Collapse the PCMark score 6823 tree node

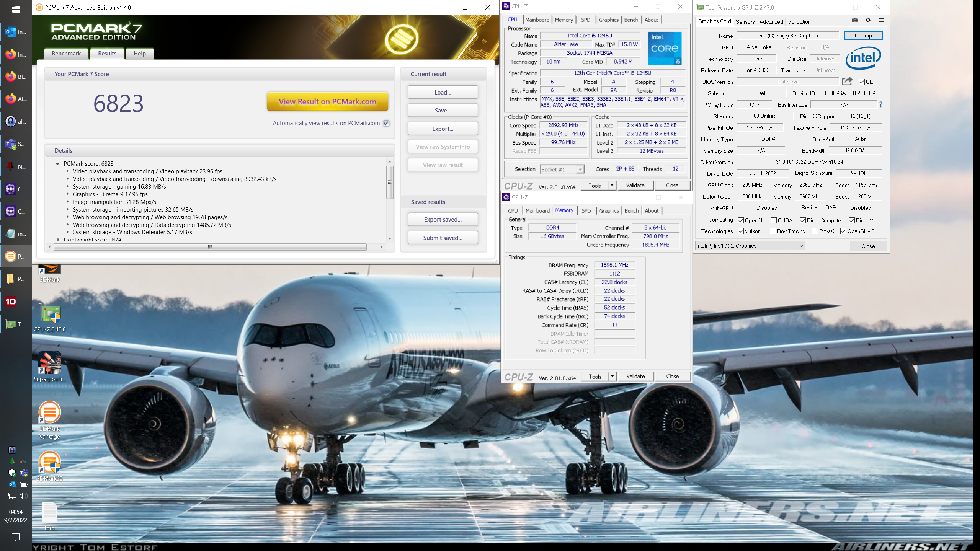pyautogui.click(x=57, y=164)
